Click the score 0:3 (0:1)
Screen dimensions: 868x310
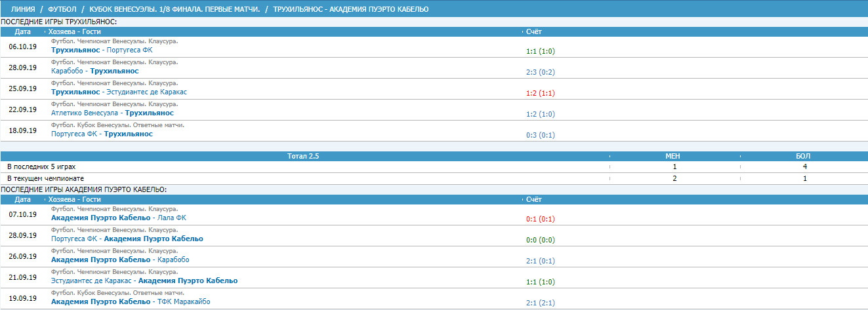[541, 135]
